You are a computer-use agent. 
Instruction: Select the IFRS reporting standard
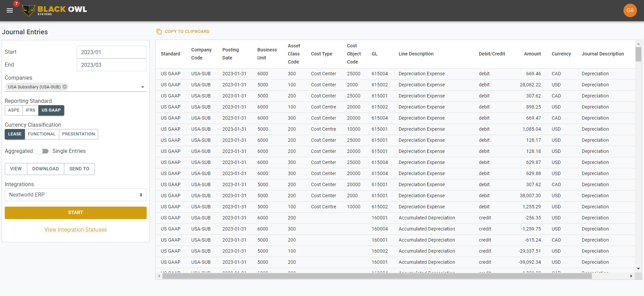(31, 110)
